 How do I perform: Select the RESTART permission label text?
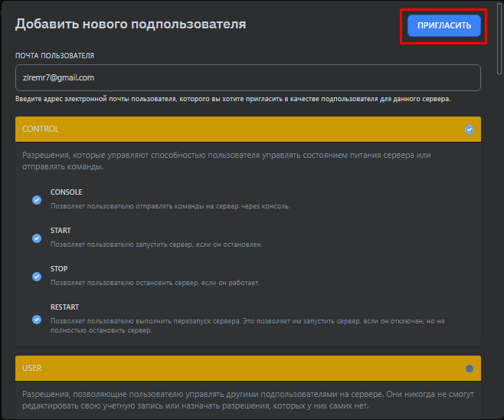pyautogui.click(x=65, y=307)
